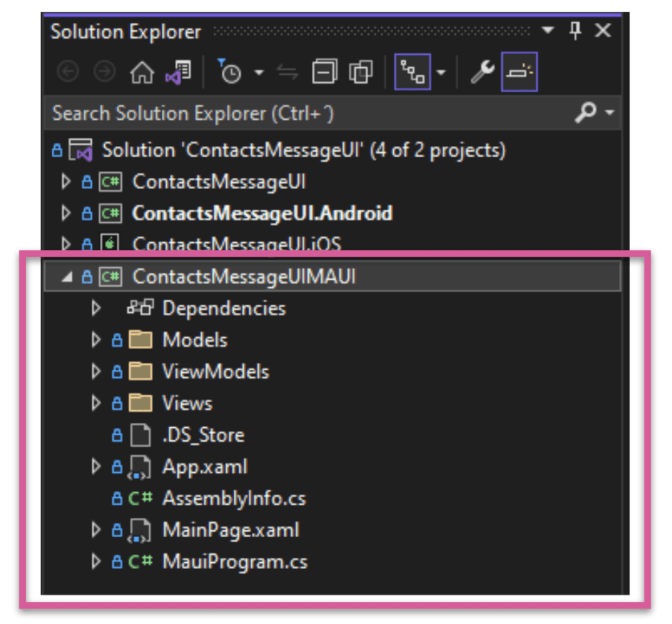Click the search magnifier icon
Screen dimensions: 672x624
point(585,112)
